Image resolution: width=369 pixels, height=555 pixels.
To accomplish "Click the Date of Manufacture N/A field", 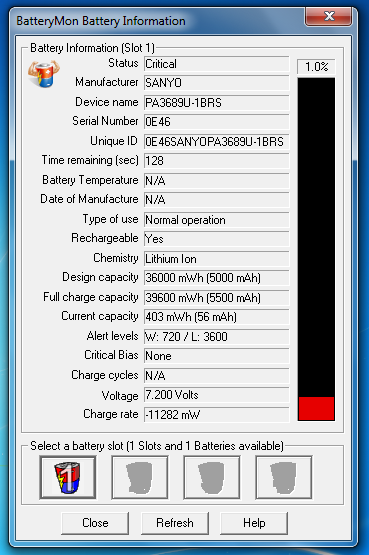I will pos(217,200).
